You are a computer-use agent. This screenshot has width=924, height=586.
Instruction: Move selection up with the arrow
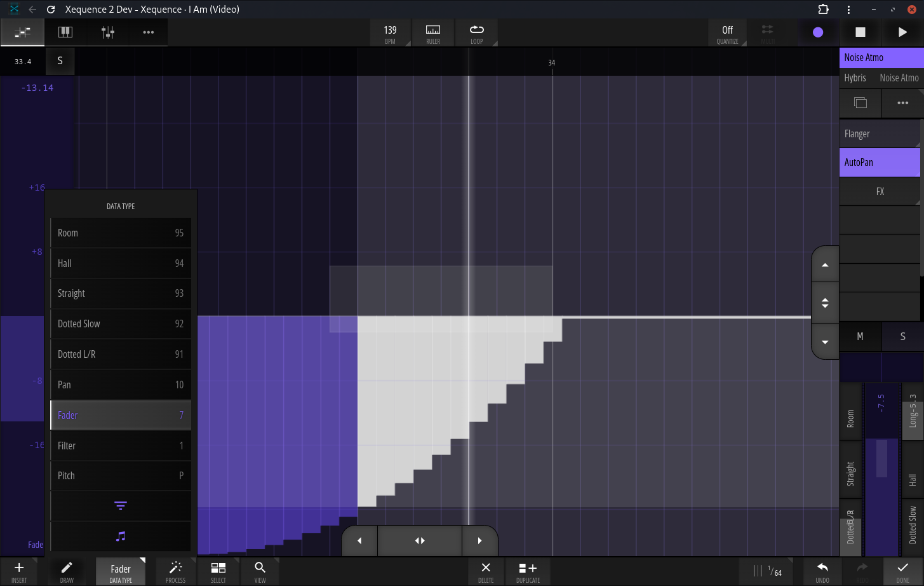pyautogui.click(x=825, y=265)
